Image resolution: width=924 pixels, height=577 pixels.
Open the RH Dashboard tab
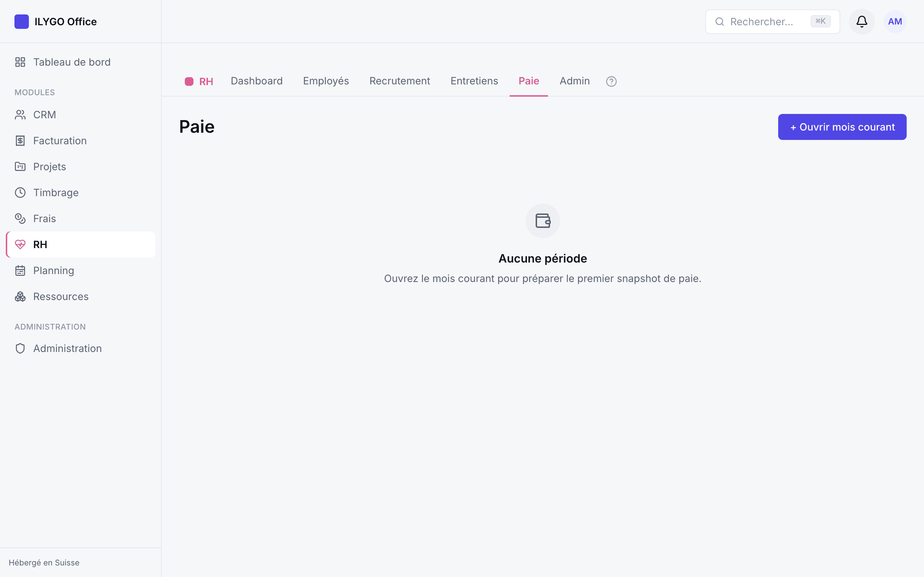click(x=257, y=81)
